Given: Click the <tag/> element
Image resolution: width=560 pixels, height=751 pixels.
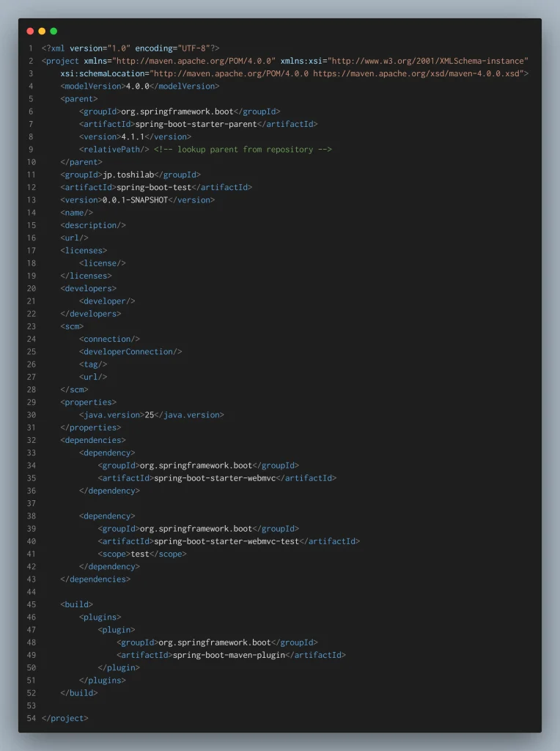Looking at the screenshot, I should point(93,364).
